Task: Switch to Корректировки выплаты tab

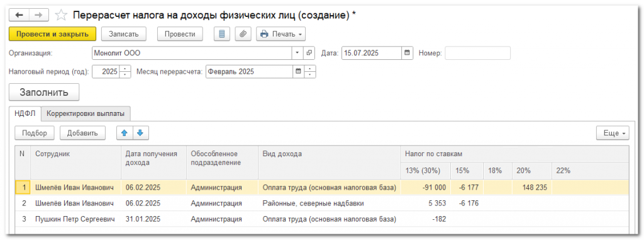Action: 86,113
